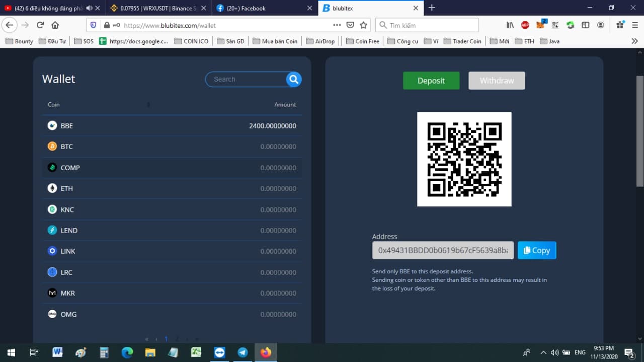This screenshot has height=362, width=644.
Task: Select the KNC coin icon
Action: pos(52,209)
